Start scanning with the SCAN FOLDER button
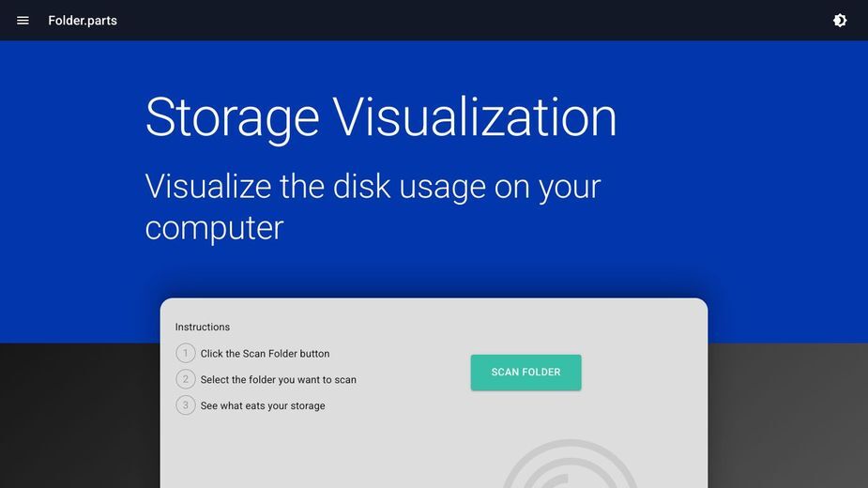The width and height of the screenshot is (868, 488). tap(525, 373)
